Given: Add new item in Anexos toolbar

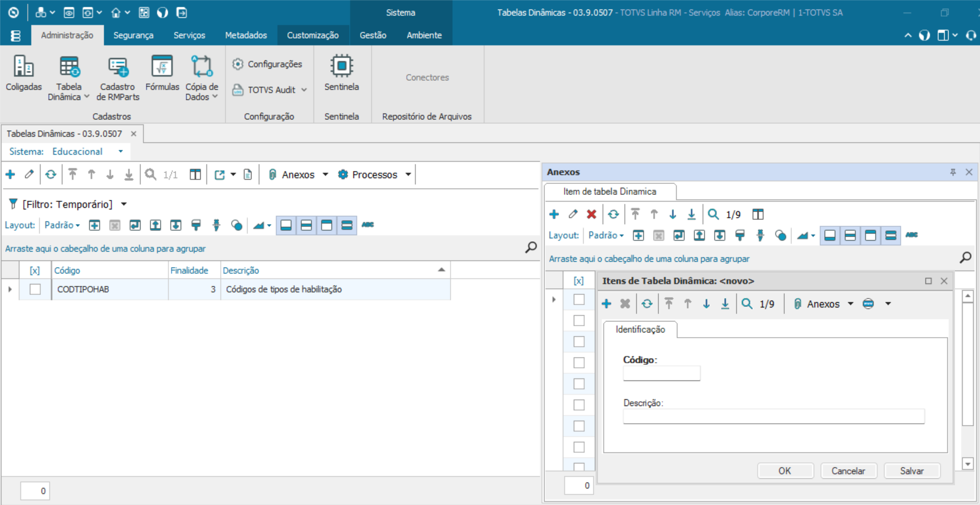Looking at the screenshot, I should (554, 214).
